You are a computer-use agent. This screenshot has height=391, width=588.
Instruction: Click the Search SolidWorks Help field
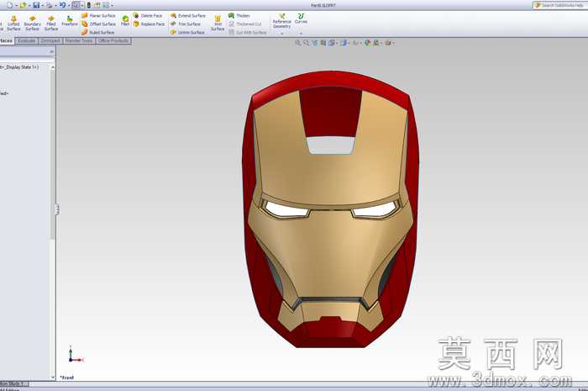tap(560, 5)
